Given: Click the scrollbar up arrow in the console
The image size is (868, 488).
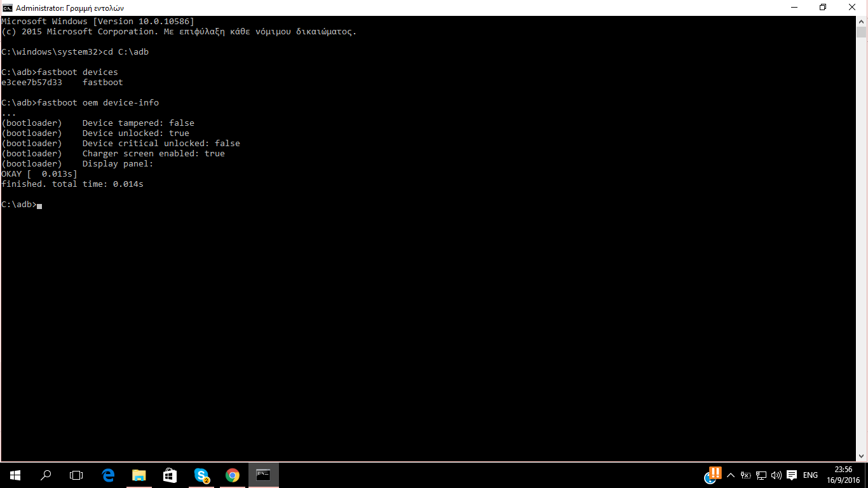Looking at the screenshot, I should [x=861, y=21].
